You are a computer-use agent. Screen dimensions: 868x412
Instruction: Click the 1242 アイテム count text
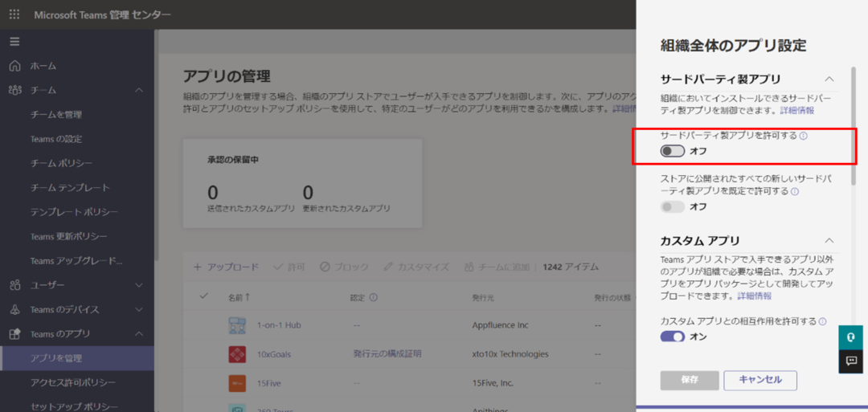click(571, 267)
